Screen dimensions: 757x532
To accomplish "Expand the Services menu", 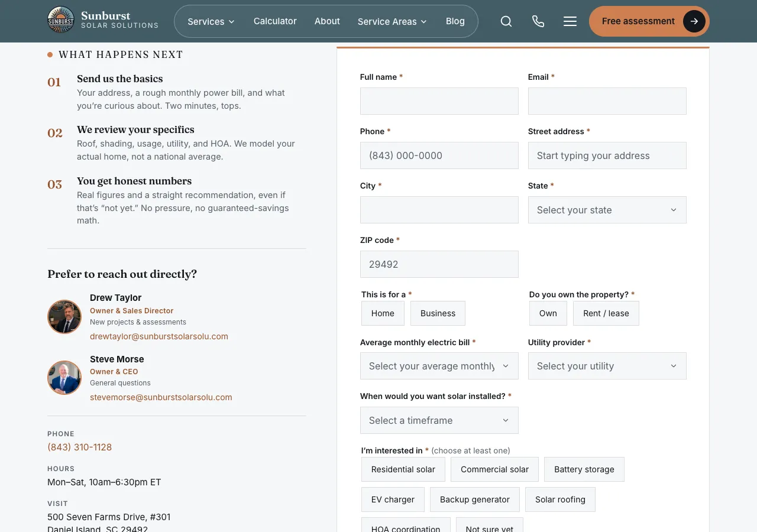I will click(211, 21).
